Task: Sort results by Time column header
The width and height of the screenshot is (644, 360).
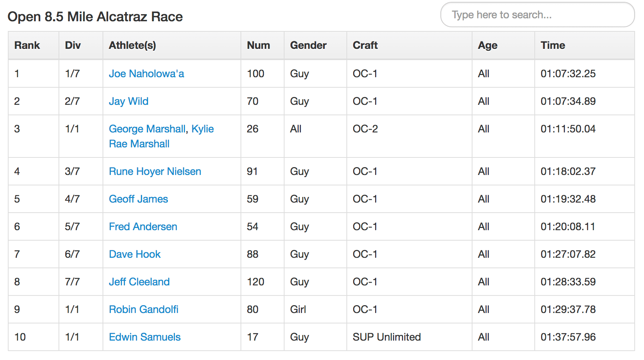Action: click(553, 46)
